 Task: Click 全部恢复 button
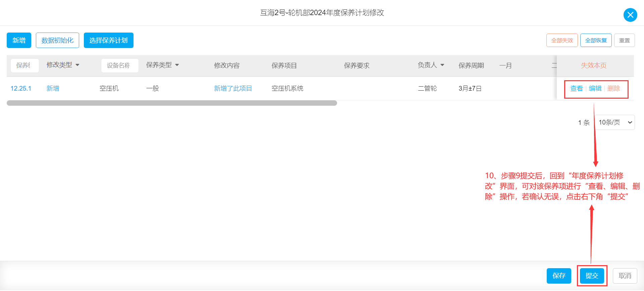pyautogui.click(x=596, y=40)
